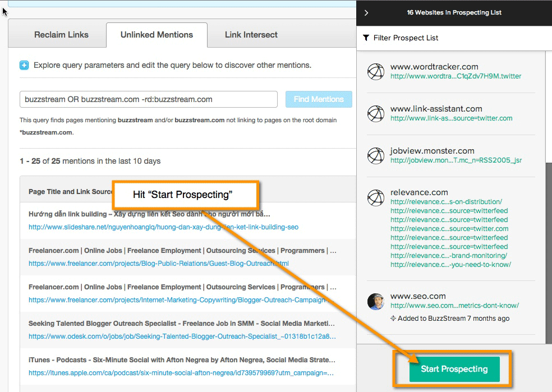This screenshot has height=392, width=552.
Task: Click the Filter Prospect List label
Action: coord(406,38)
